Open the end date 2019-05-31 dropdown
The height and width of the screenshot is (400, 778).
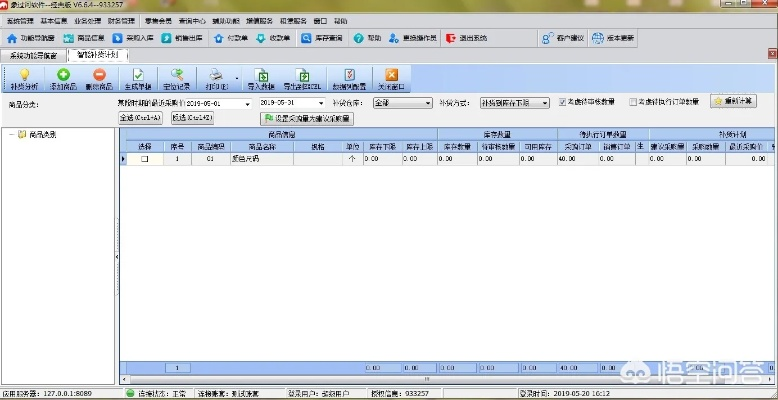point(322,104)
